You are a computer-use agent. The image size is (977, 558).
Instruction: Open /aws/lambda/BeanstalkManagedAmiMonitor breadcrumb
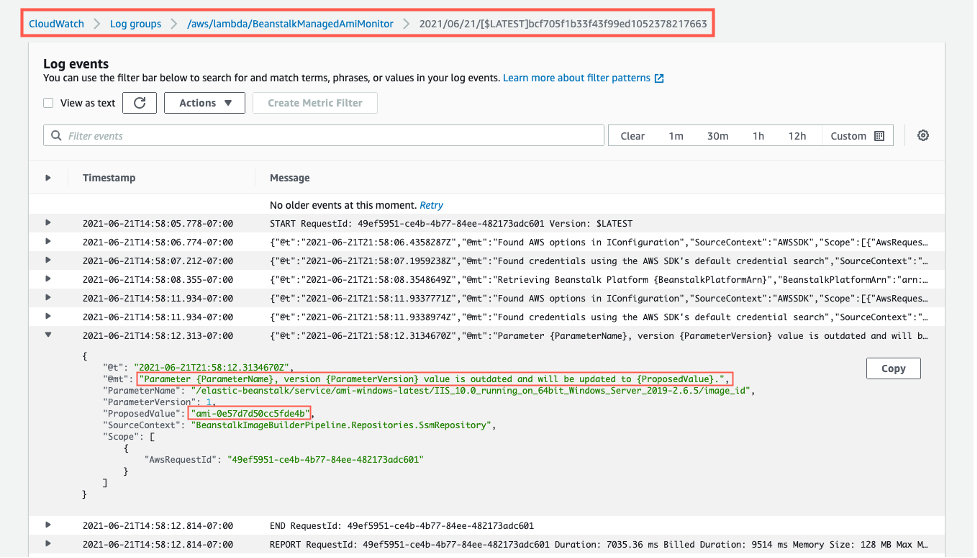coord(290,24)
